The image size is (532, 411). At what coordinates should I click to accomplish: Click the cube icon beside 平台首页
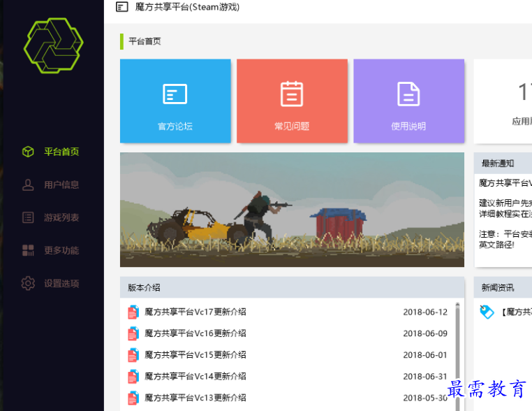(x=28, y=152)
